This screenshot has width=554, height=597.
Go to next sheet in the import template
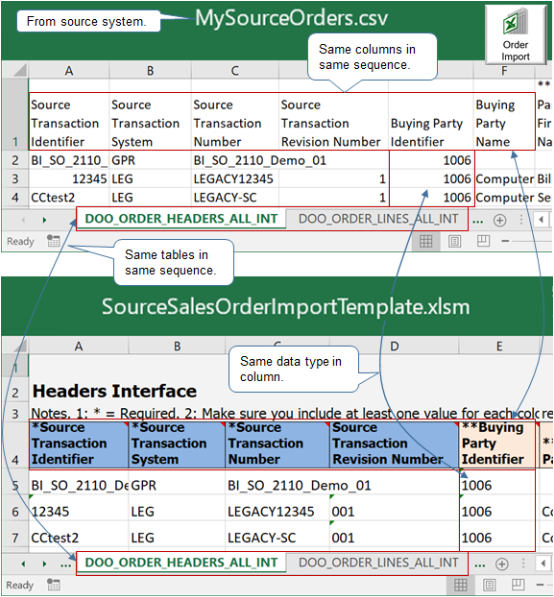[45, 564]
